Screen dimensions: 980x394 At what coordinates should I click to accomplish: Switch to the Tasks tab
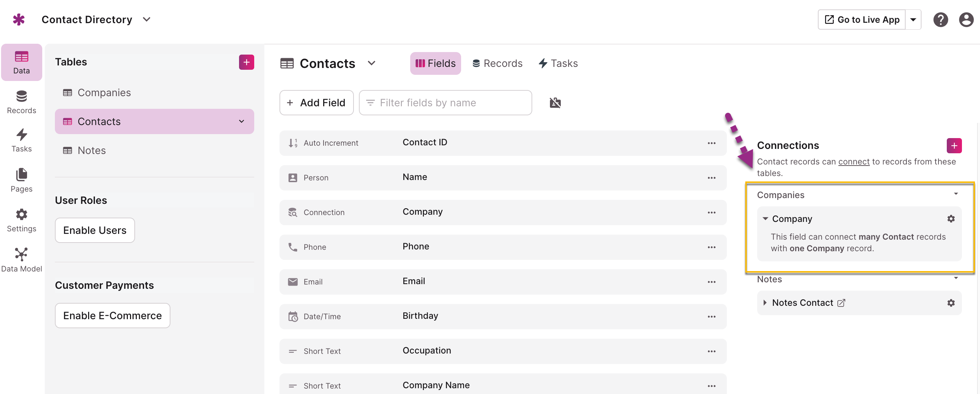pyautogui.click(x=558, y=64)
